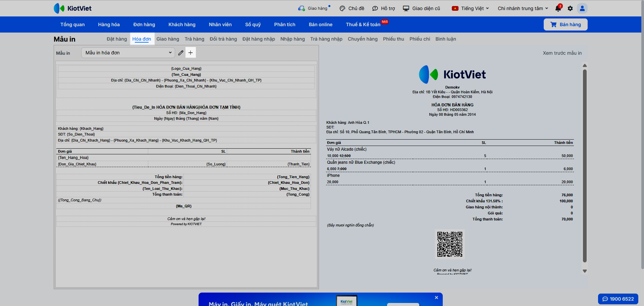This screenshot has width=644, height=306.
Task: Call hotline 1900 6522 button
Action: coord(618,299)
